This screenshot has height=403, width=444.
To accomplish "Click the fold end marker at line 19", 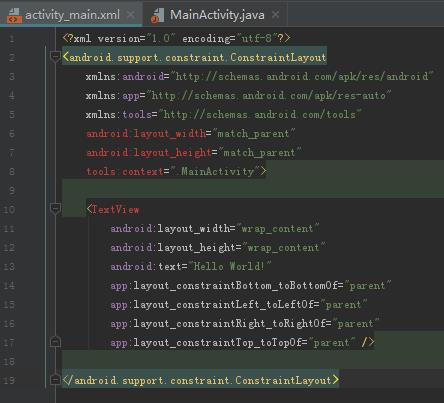I will 55,380.
